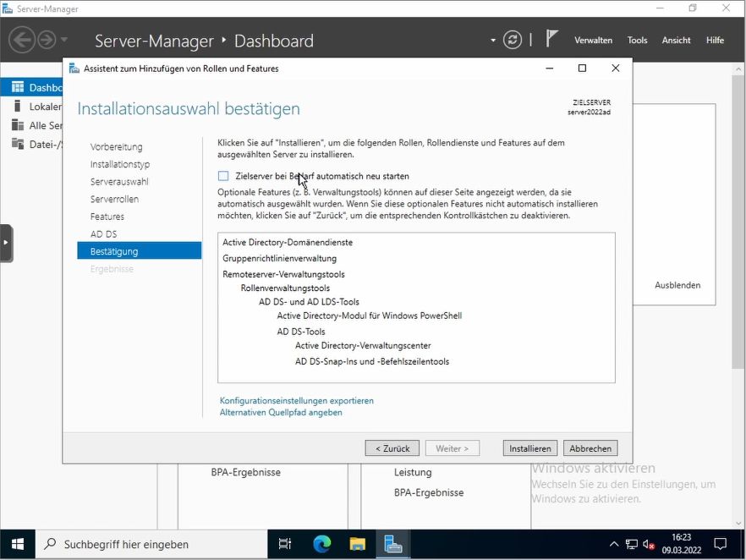Viewport: 746px width, 560px height.
Task: Open the notifications flag icon
Action: tap(551, 39)
